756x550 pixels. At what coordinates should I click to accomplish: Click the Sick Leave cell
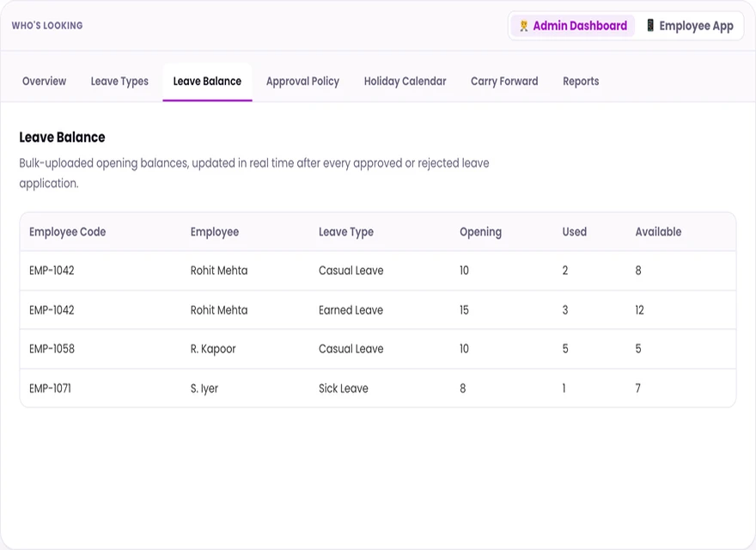coord(344,388)
